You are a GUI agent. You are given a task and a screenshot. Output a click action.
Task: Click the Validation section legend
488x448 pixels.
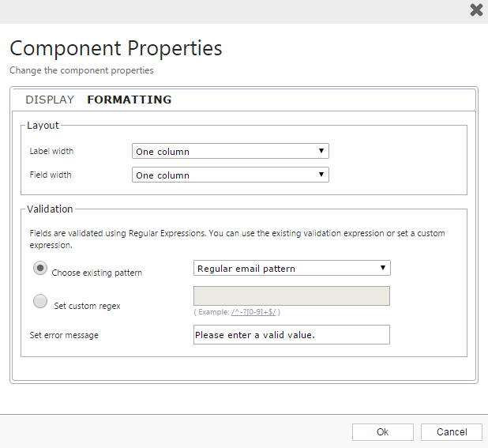(50, 209)
